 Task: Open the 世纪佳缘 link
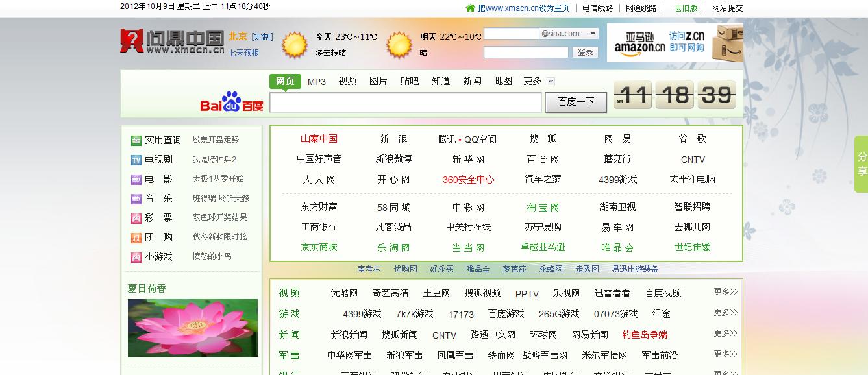[692, 247]
